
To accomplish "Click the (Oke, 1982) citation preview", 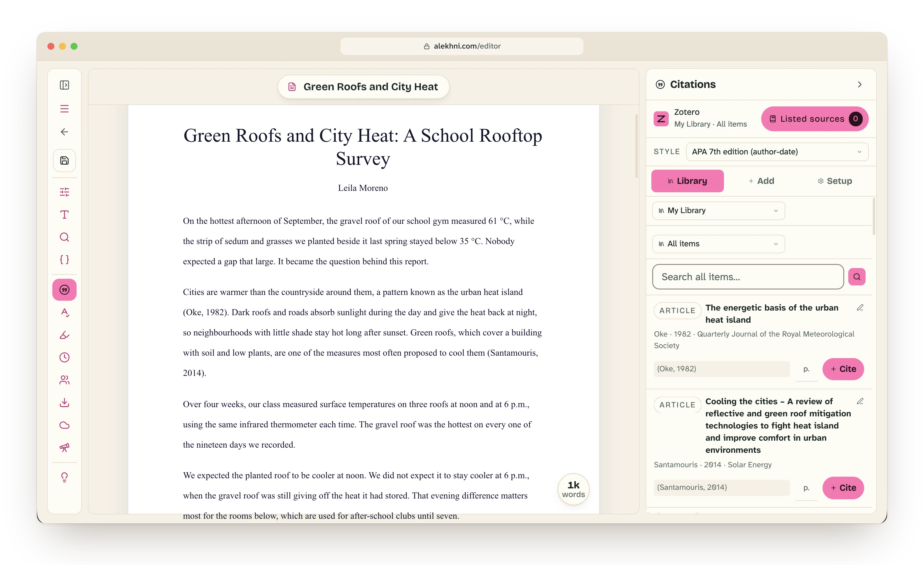I will (722, 369).
